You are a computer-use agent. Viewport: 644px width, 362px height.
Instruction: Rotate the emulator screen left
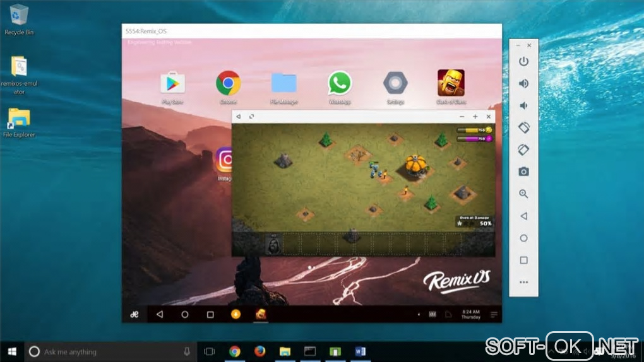pyautogui.click(x=523, y=127)
